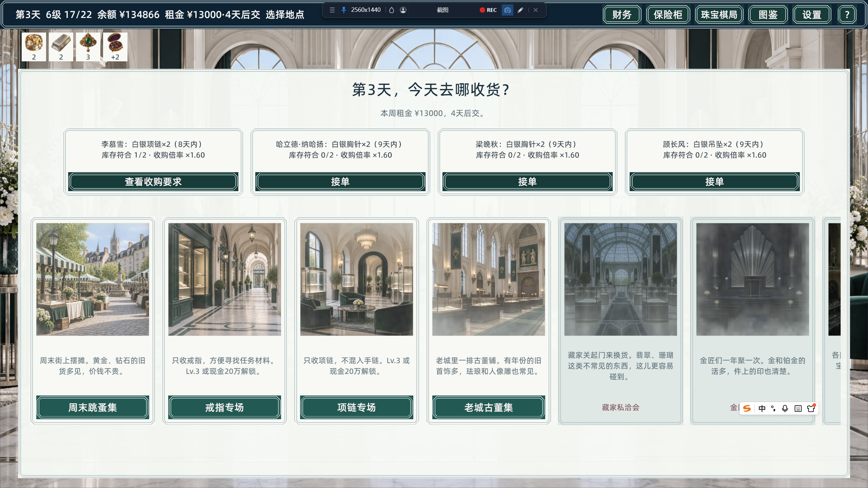Click the locked goldsmith gathering image

(x=753, y=279)
